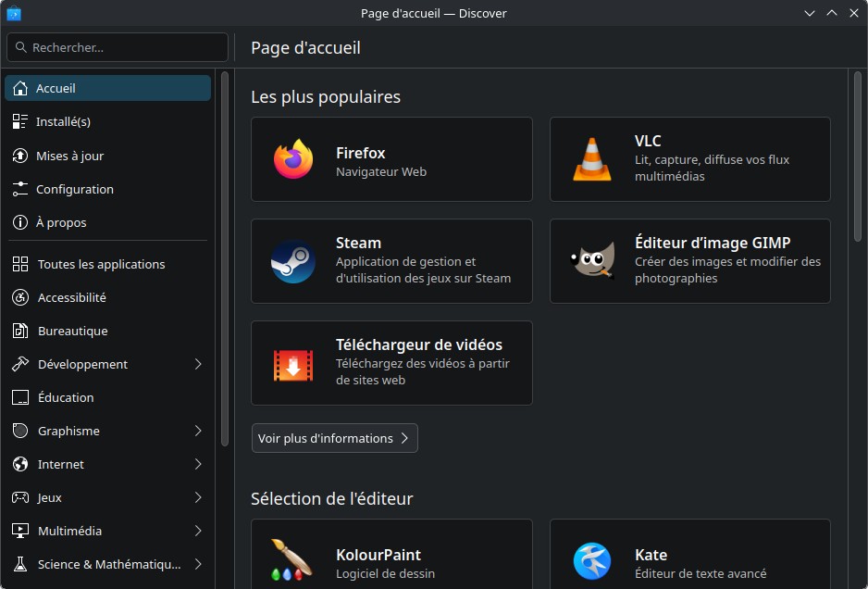Go to Mises à jour page
Viewport: 868px width, 589px height.
107,156
